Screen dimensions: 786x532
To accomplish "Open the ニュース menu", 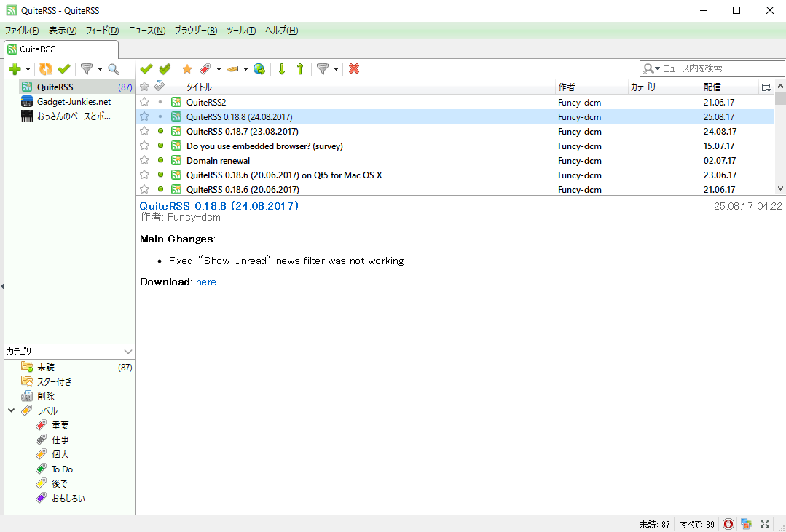I will click(147, 31).
